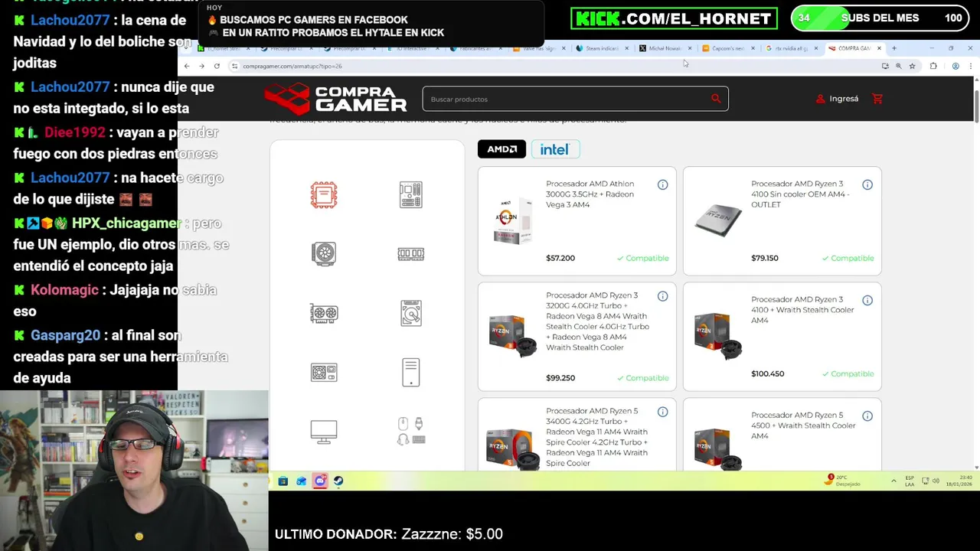Switch to the IO Interactive browser tab
The image size is (980, 551).
[x=413, y=48]
